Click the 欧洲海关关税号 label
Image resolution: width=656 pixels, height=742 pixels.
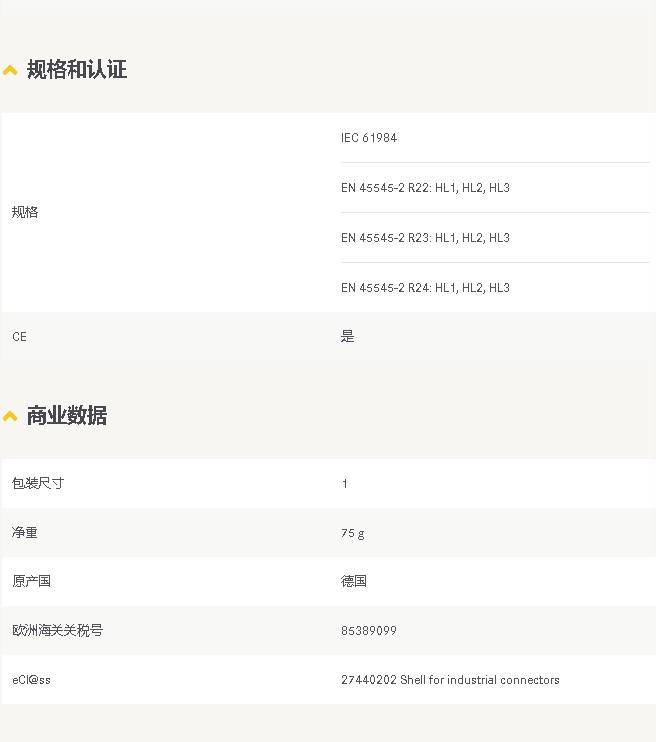(x=57, y=630)
